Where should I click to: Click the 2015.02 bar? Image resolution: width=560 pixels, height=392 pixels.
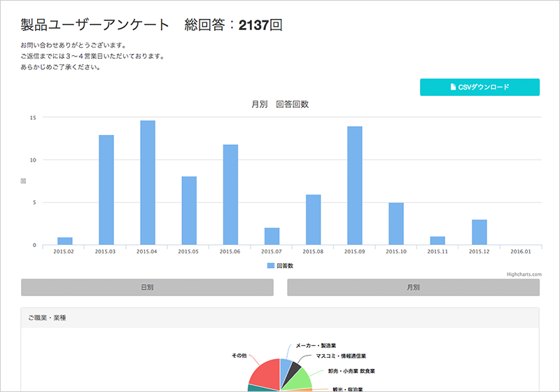click(65, 241)
